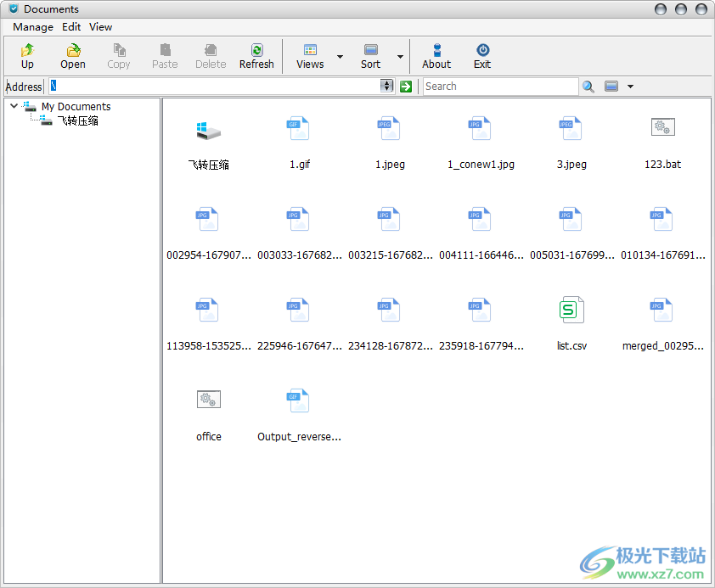Open the Views dropdown arrow
This screenshot has width=715, height=588.
click(x=339, y=56)
